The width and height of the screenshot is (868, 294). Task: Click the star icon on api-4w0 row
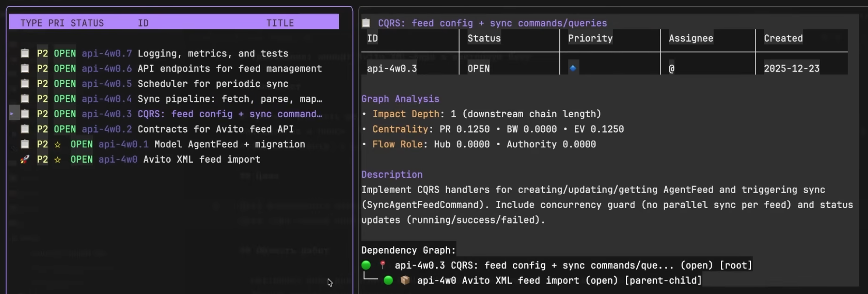click(x=57, y=159)
